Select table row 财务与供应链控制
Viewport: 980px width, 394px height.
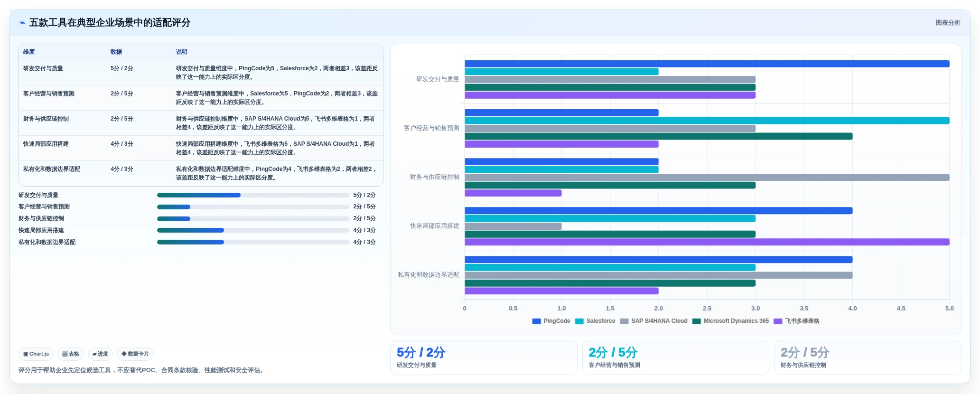(201, 123)
